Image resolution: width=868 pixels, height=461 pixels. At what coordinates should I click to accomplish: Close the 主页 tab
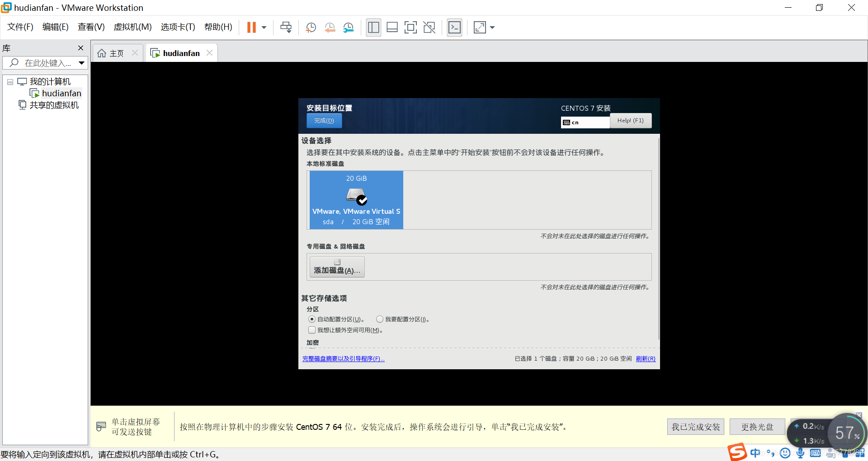pos(135,53)
